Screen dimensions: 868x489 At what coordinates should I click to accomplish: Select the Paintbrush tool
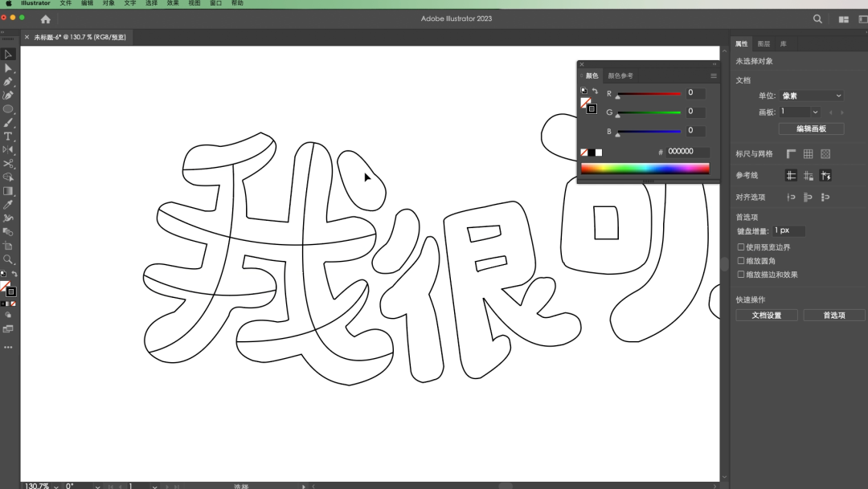coord(8,123)
